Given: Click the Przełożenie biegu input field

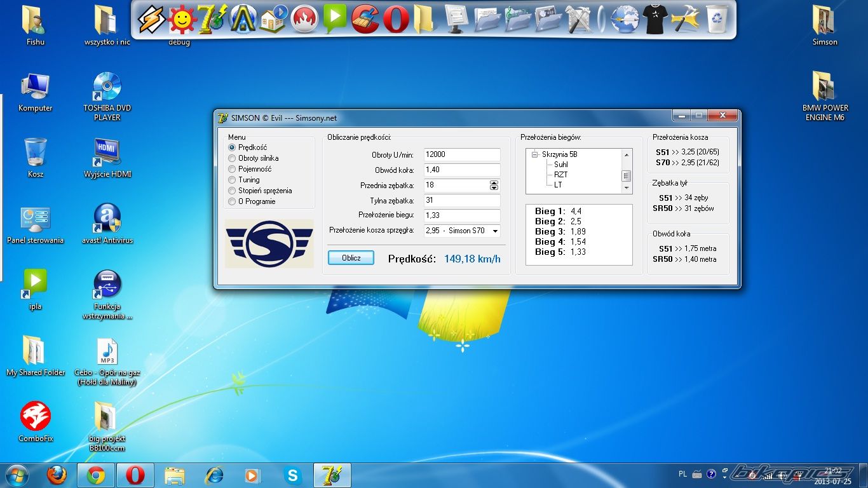Looking at the screenshot, I should (x=462, y=215).
